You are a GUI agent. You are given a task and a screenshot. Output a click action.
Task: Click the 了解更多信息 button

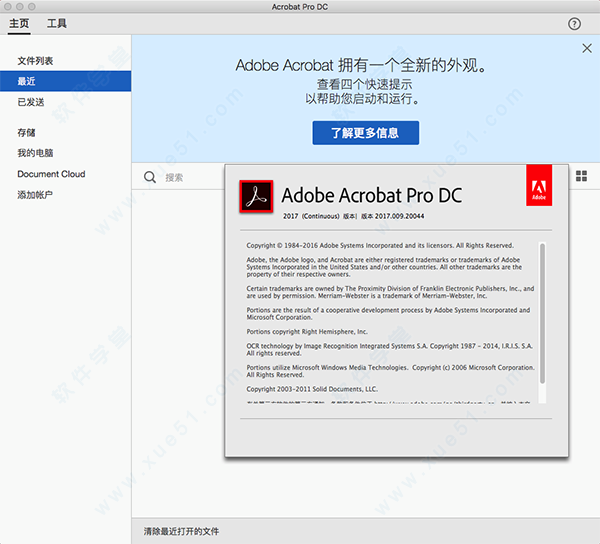(365, 133)
